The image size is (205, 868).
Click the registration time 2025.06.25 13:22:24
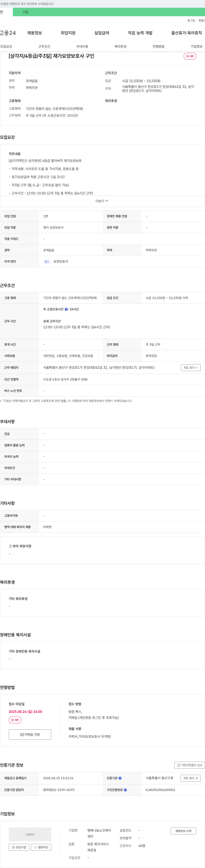[x=58, y=778]
